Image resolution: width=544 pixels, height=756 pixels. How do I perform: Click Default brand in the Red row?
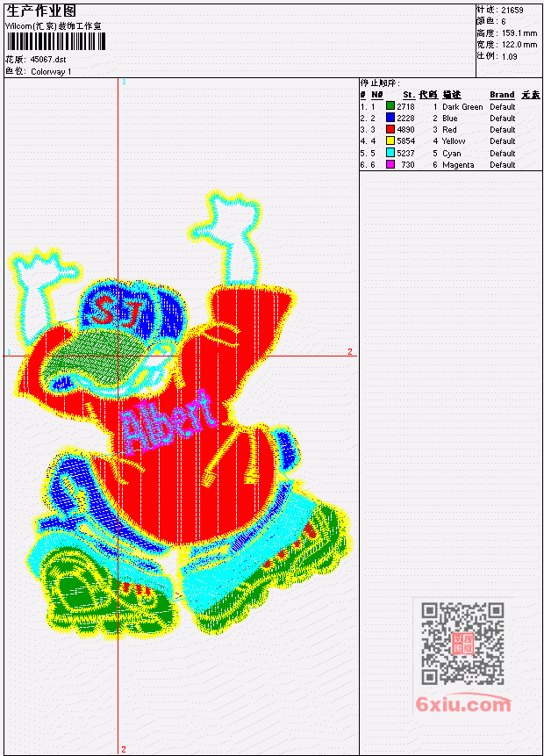503,130
